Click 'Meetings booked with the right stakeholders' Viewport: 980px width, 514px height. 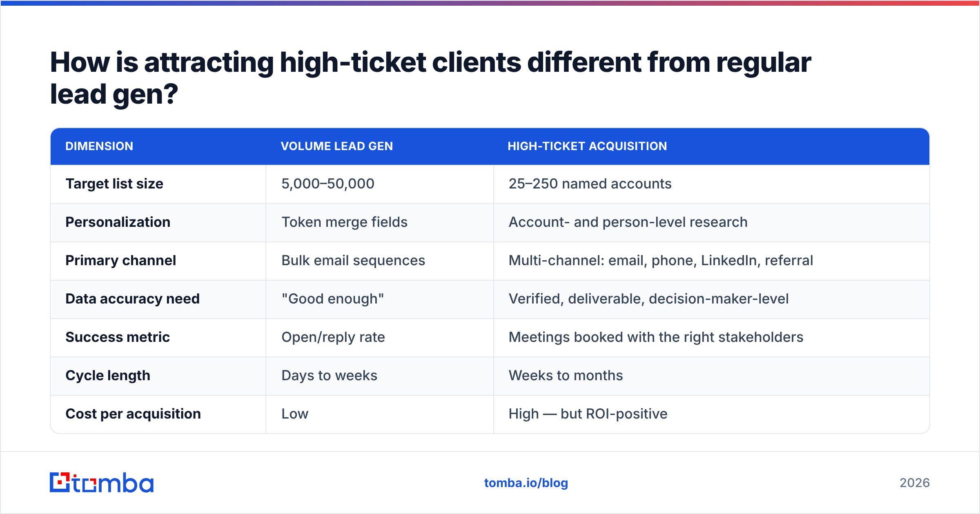point(656,337)
